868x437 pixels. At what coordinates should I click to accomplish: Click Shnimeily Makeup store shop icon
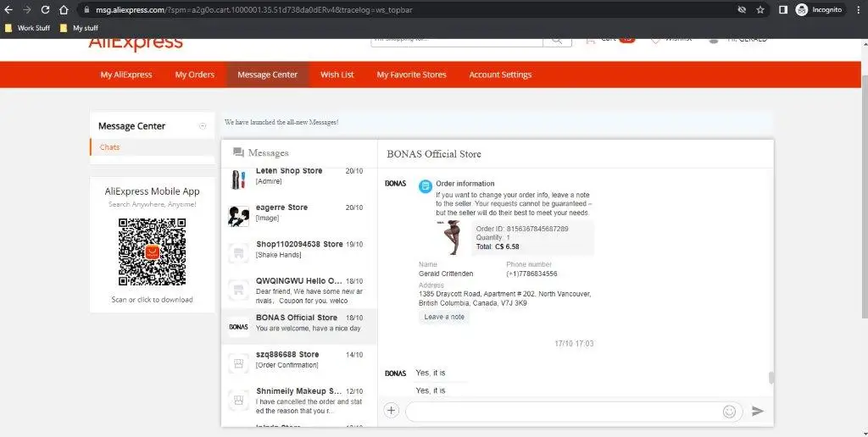[x=238, y=400]
